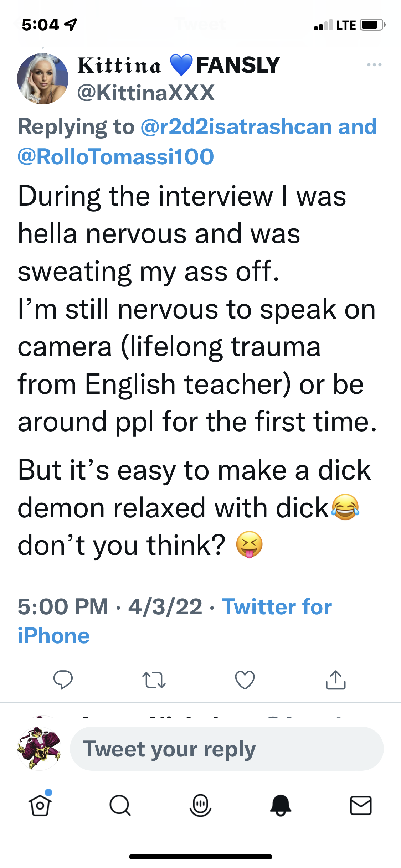This screenshot has height=868, width=401.
Task: Open Spaces microphone tab
Action: click(200, 805)
